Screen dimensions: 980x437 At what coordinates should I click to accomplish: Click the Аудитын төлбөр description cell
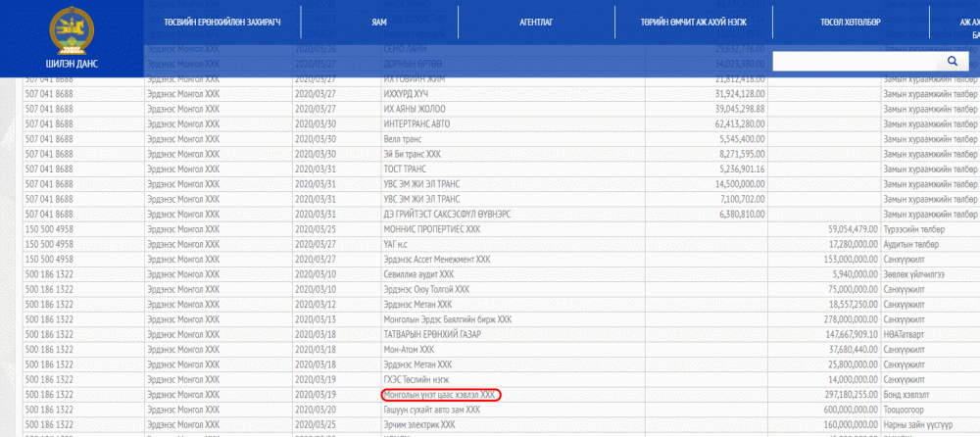931,244
